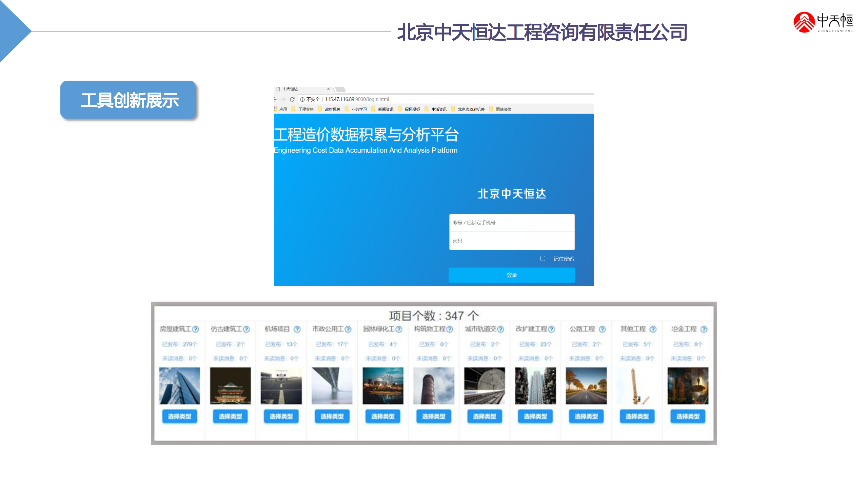Click 选择类型 under 园林绿化工
The width and height of the screenshot is (868, 488).
tap(383, 416)
